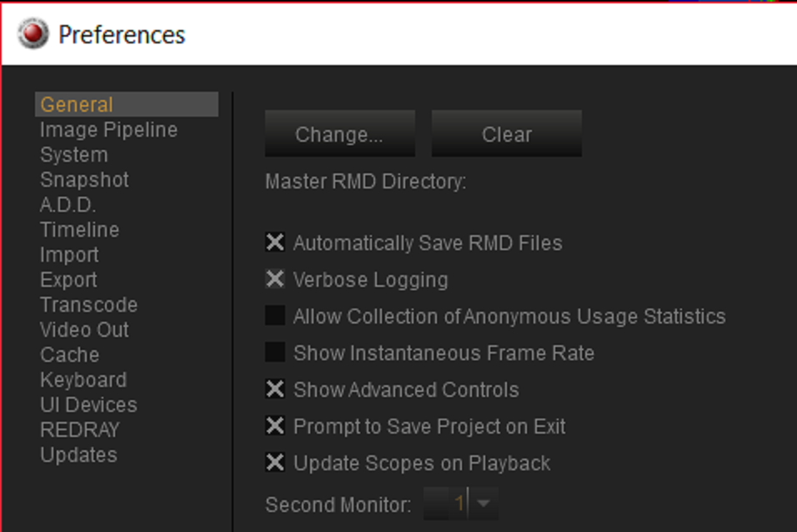Select the A.D.D. category
797x532 pixels.
click(68, 204)
